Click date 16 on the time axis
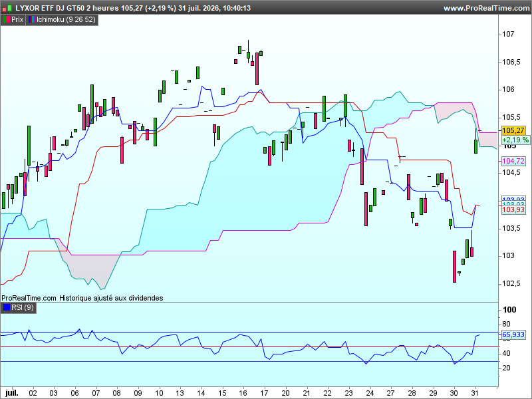Screen dimensions: 532x399 [x=243, y=393]
